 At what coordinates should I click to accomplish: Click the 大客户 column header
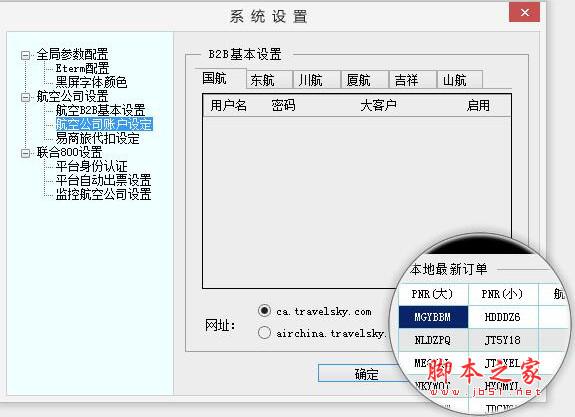tap(378, 106)
